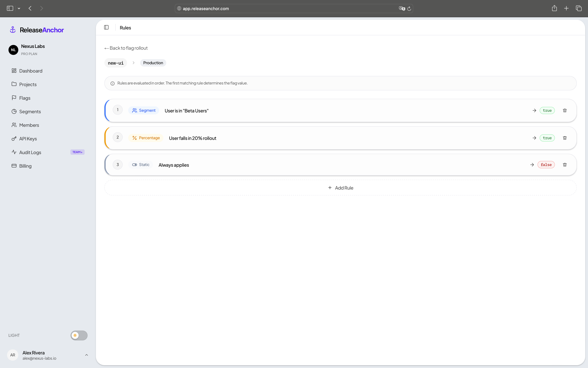
Task: Toggle the light/dark theme switch
Action: 79,335
